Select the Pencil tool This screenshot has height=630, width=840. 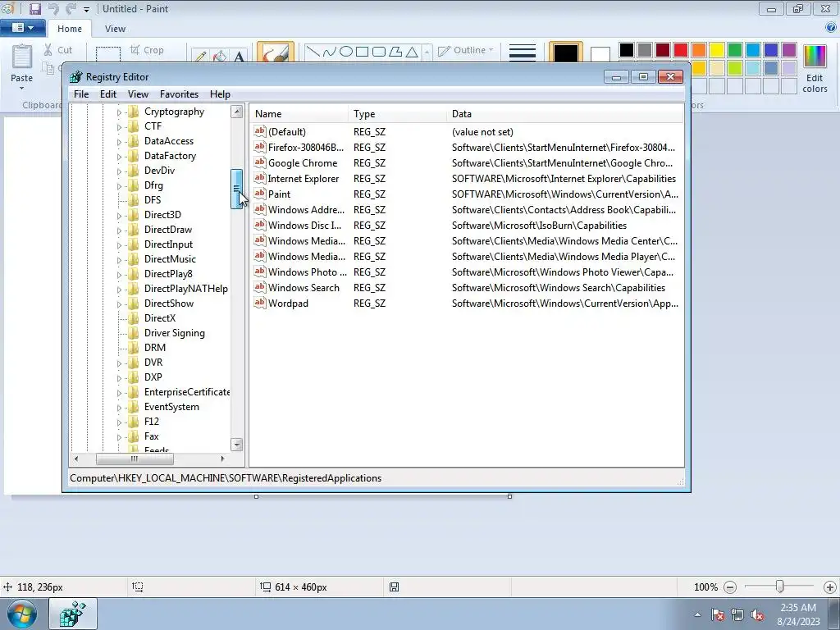coord(201,56)
